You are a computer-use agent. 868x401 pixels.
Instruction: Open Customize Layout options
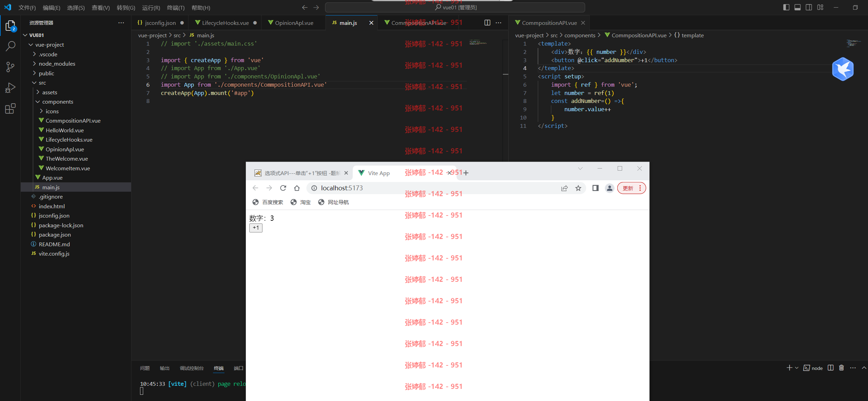pos(820,7)
